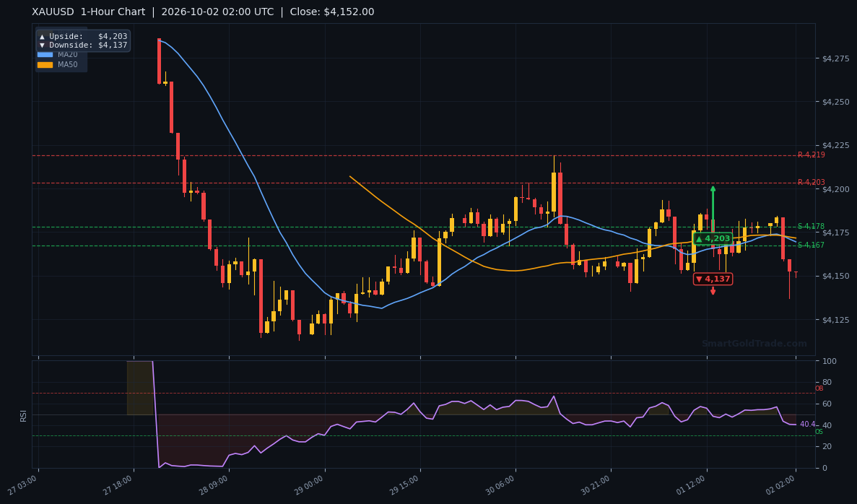Click the 30 21:00 time axis label

pyautogui.click(x=596, y=485)
